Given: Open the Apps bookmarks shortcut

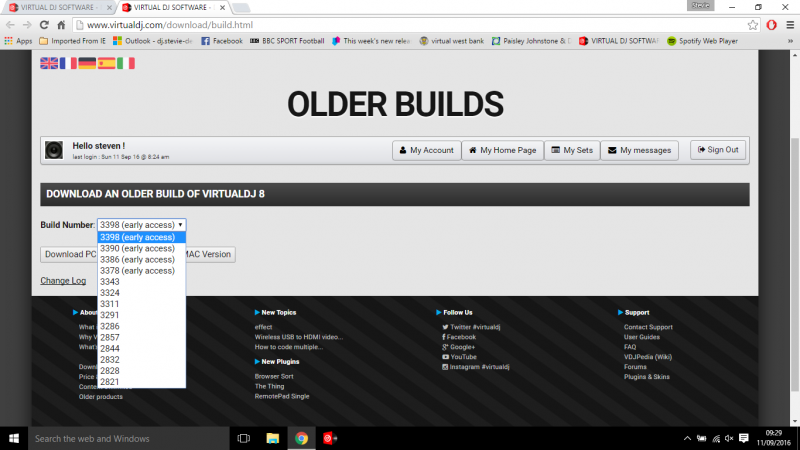Looking at the screenshot, I should (x=18, y=41).
